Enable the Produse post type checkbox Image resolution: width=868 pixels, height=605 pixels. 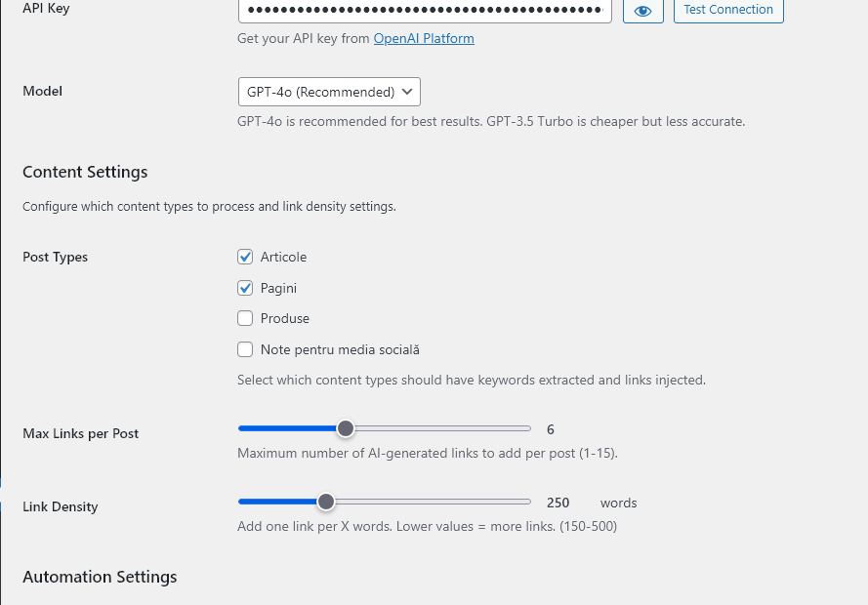pyautogui.click(x=245, y=318)
